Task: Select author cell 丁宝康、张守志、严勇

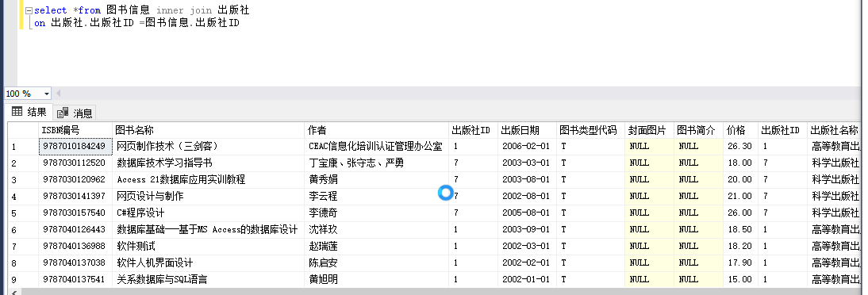Action: tap(376, 163)
